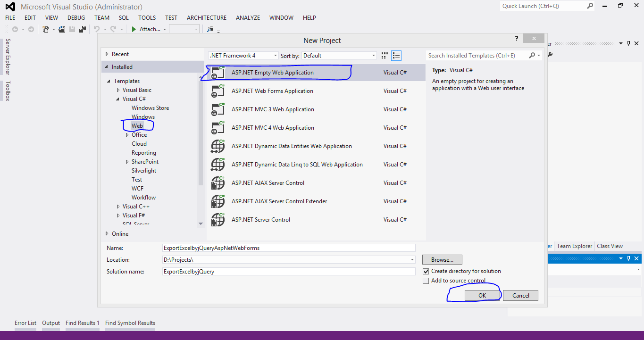Image resolution: width=644 pixels, height=340 pixels.
Task: Click the Save toolbar icon
Action: coord(72,29)
